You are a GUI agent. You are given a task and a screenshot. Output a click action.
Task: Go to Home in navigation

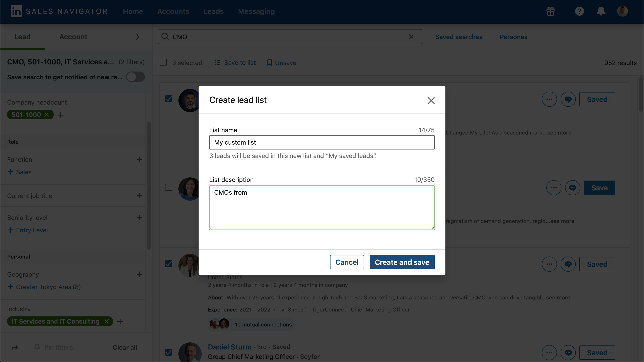[133, 11]
